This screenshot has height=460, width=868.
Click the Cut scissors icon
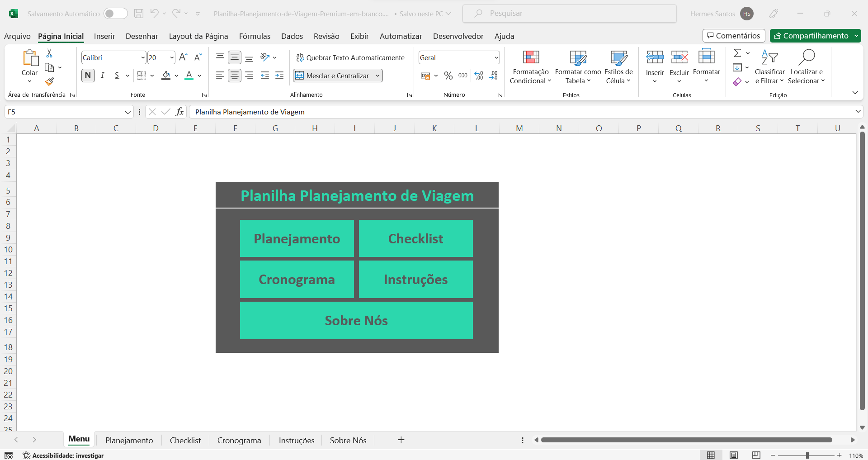pos(49,53)
